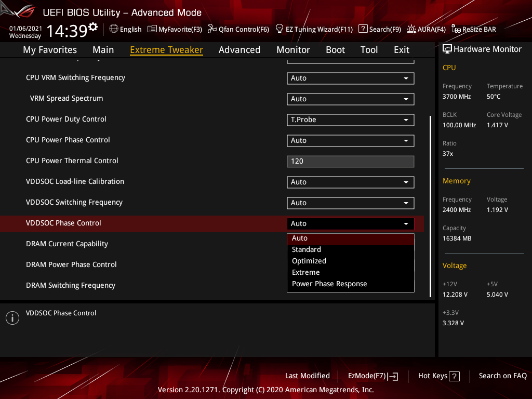Click the +3.3V 3.328 V reading
This screenshot has width=532, height=399.
[453, 323]
